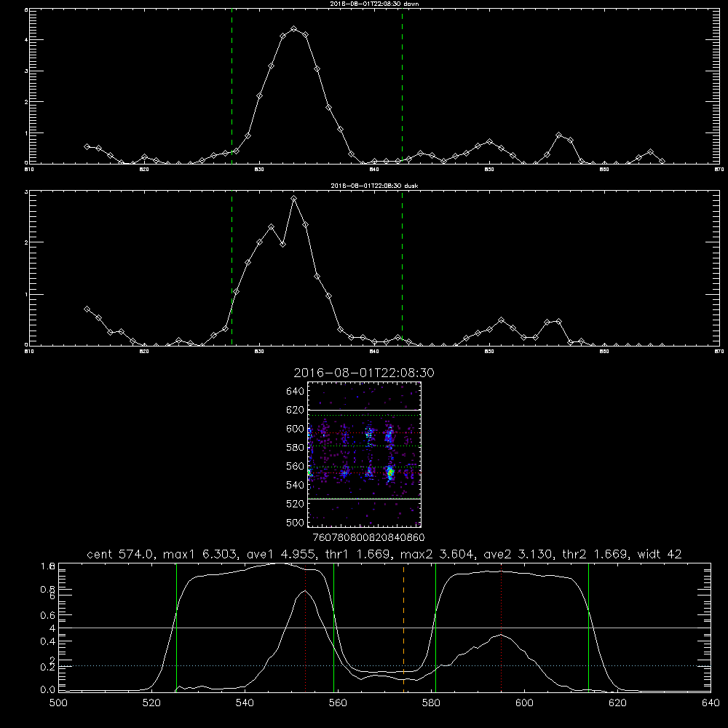Click the 0.0 y-axis label of bottom plot
The height and width of the screenshot is (728, 728).
tap(48, 690)
